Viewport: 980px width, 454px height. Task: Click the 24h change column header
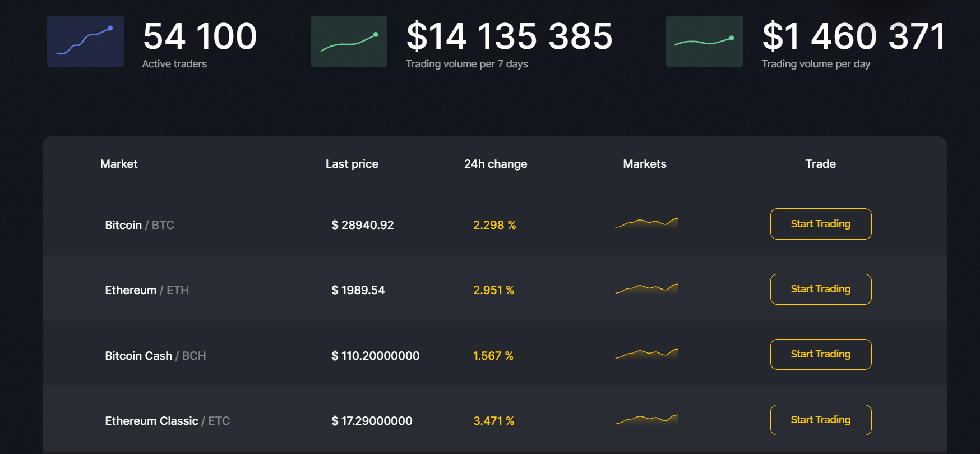496,164
